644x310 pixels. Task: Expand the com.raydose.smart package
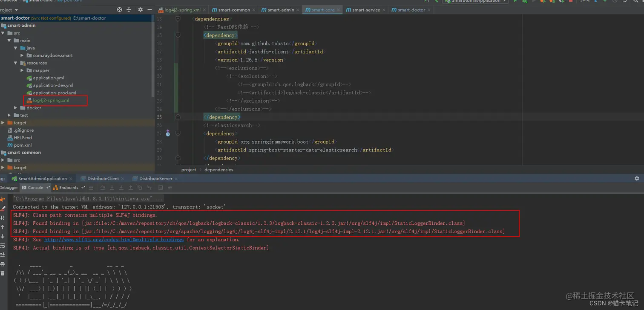click(x=22, y=55)
